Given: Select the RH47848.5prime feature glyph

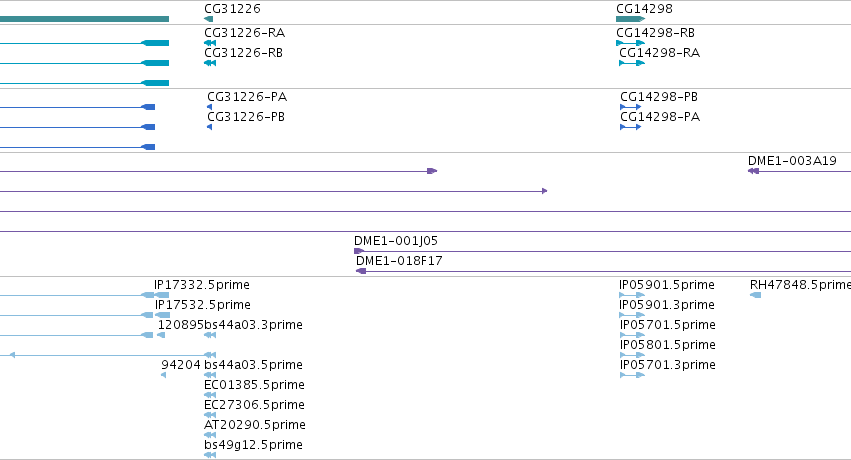Looking at the screenshot, I should coord(755,295).
